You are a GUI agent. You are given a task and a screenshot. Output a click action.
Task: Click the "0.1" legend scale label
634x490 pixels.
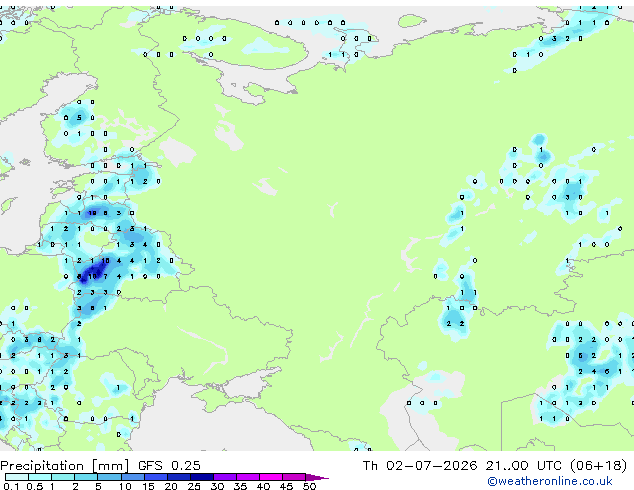[11, 486]
